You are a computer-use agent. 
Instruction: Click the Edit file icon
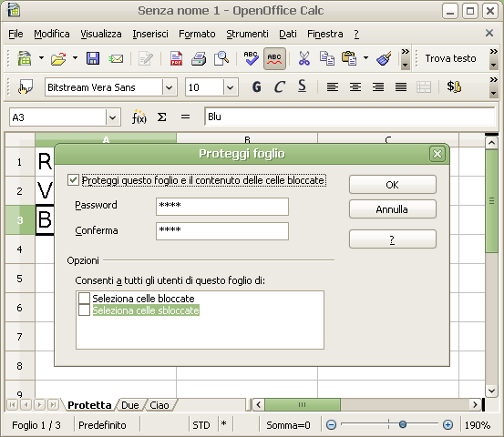(146, 58)
